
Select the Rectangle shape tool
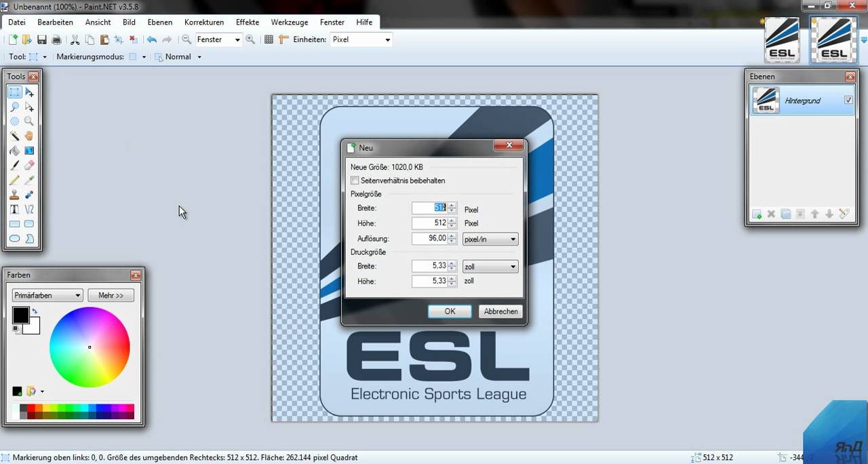(x=14, y=224)
